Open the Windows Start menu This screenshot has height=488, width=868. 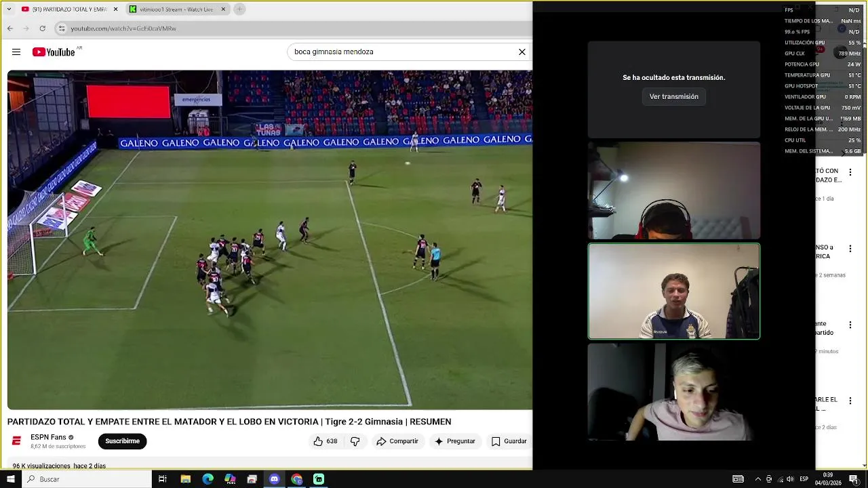pyautogui.click(x=11, y=479)
